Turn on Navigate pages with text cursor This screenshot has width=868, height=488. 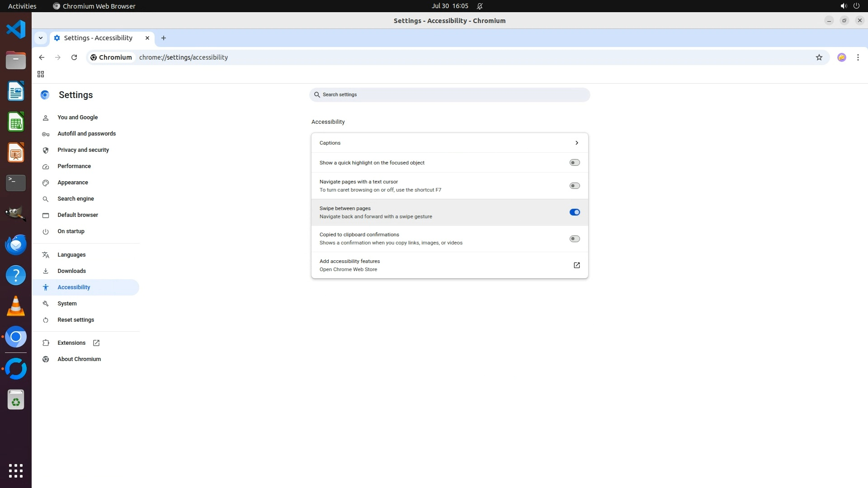pyautogui.click(x=574, y=186)
